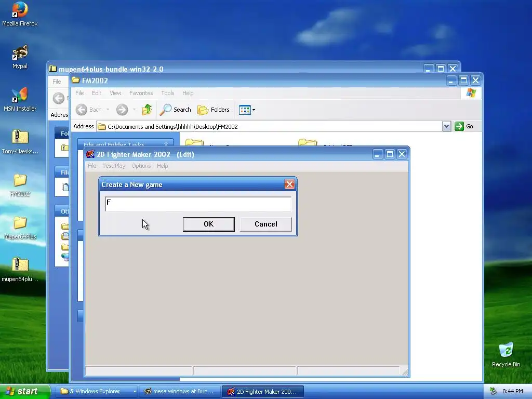
Task: Toggle Folders pane in FM2002 toolbar
Action: click(x=214, y=110)
